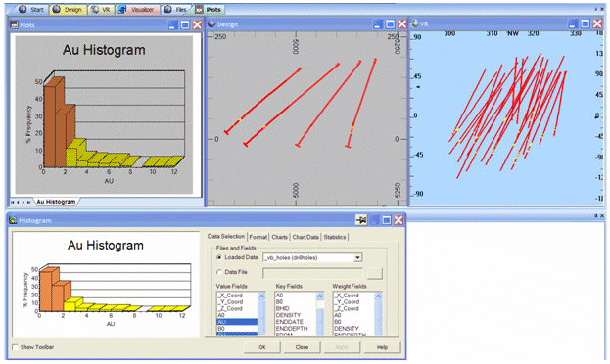Select the Loaded Data radio button
Screen dimensions: 610x364
tap(219, 257)
